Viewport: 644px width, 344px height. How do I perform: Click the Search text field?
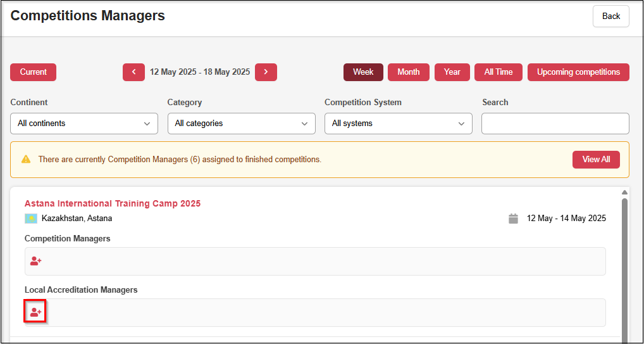point(555,124)
